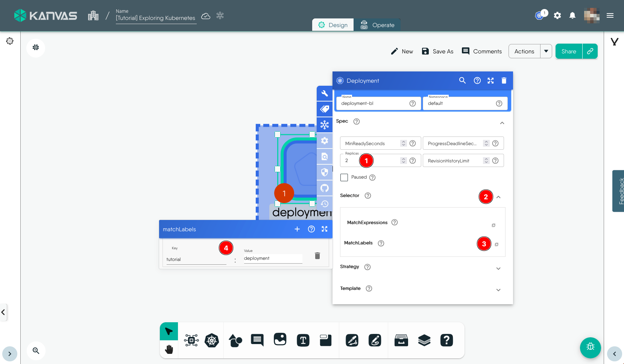Switch to the Design tab
Viewport: 624px width, 364px height.
(333, 25)
